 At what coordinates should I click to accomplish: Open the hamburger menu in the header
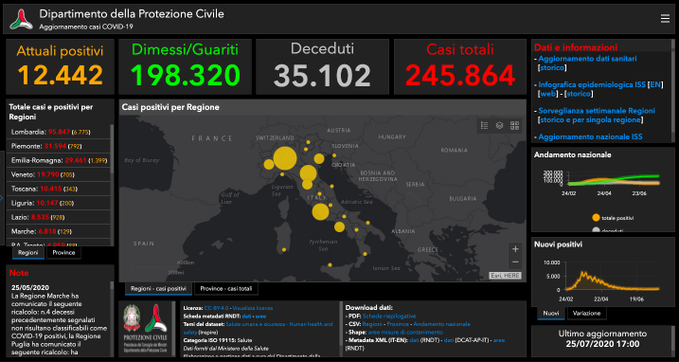[x=665, y=19]
